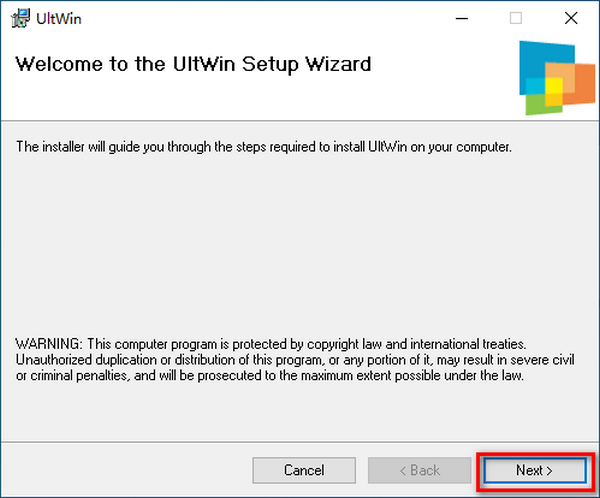Click the 'or criminal penalties' warning line
Screen dimensions: 600x498
tap(269, 376)
